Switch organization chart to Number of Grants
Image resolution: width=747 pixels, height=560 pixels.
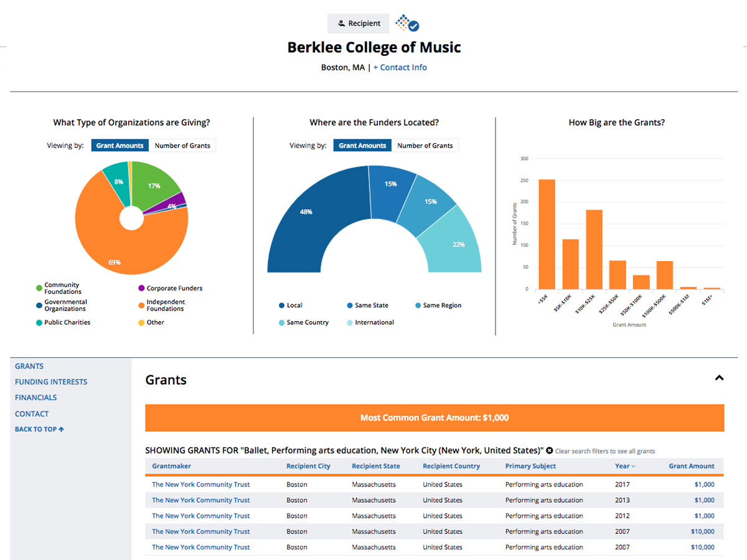click(x=182, y=146)
